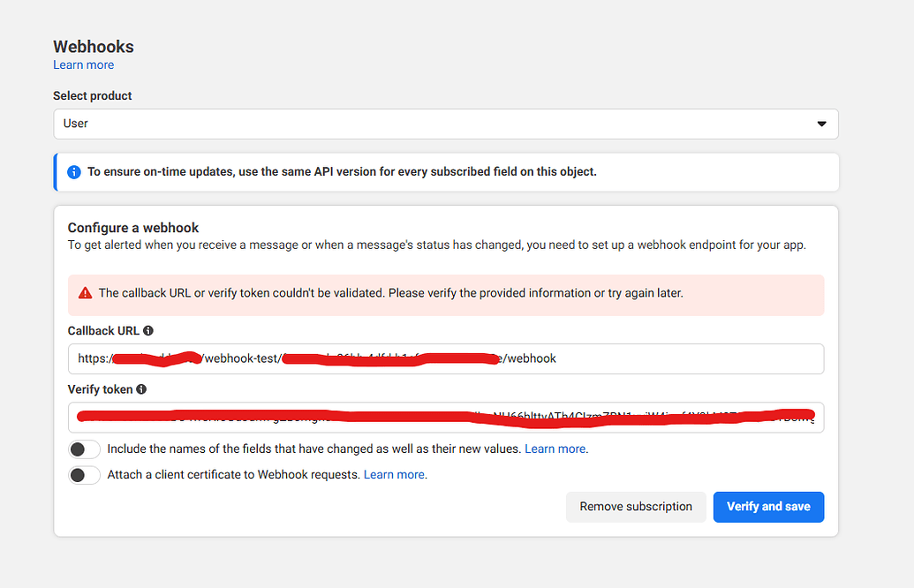This screenshot has height=588, width=914.
Task: Click Learn more under the Webhooks heading
Action: (x=83, y=64)
